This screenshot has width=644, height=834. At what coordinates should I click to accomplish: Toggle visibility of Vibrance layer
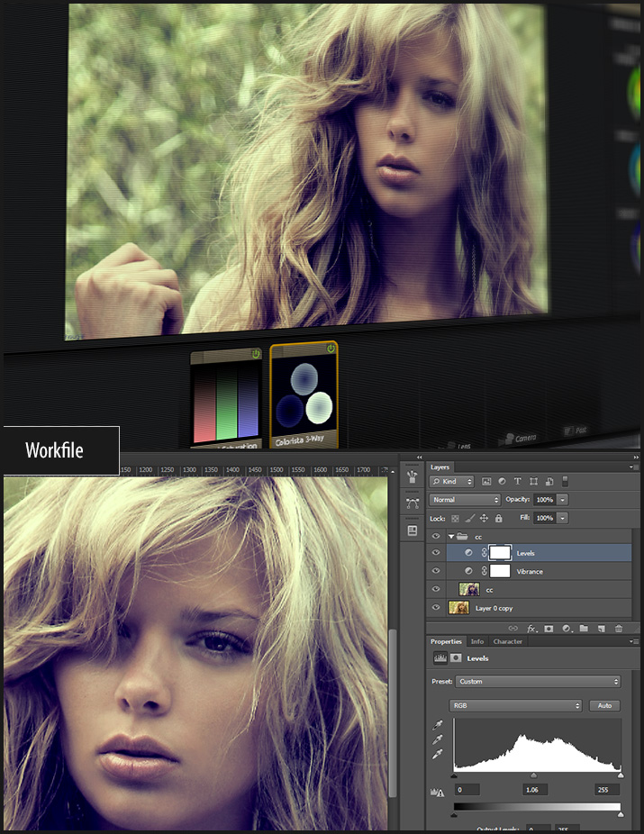coord(437,571)
